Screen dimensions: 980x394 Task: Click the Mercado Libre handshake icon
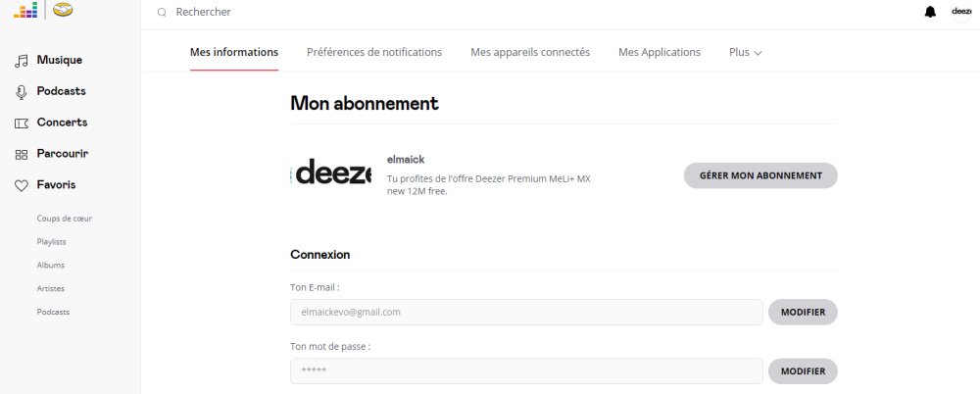(64, 11)
